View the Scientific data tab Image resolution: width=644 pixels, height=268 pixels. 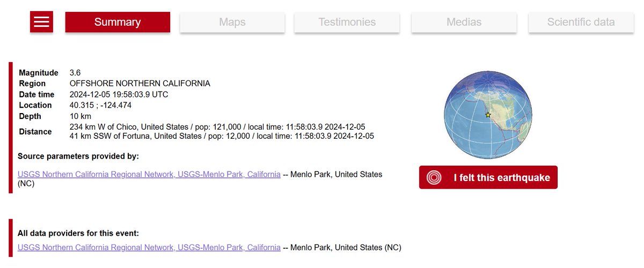pyautogui.click(x=581, y=22)
